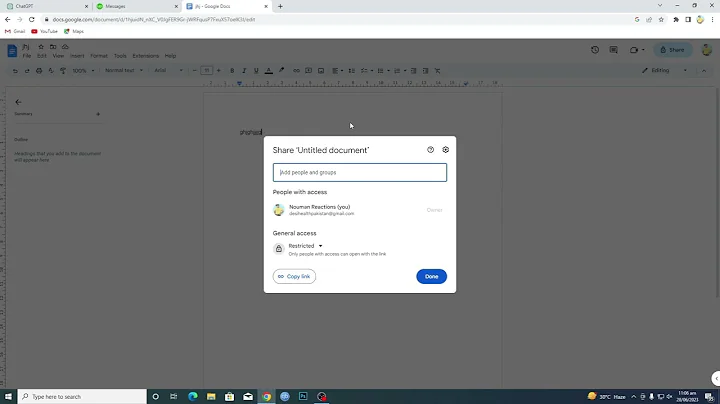Image resolution: width=720 pixels, height=404 pixels.
Task: Click the Add comment icon in toolbar
Action: [309, 71]
